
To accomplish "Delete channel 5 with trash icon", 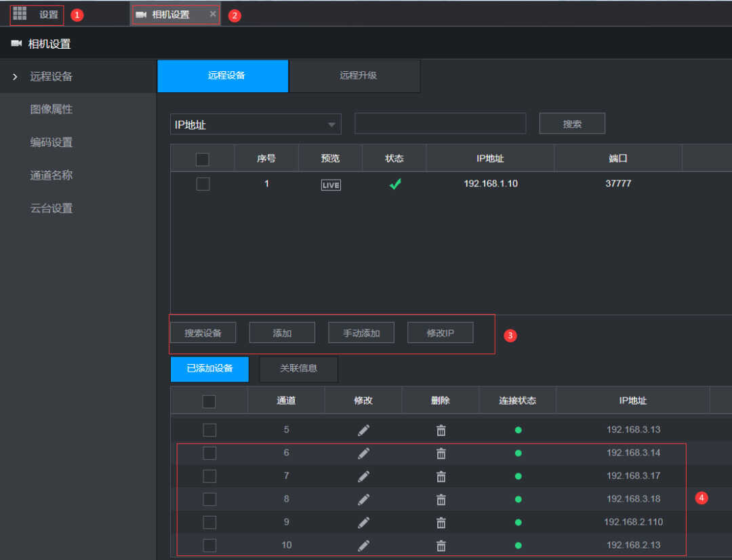I will click(x=441, y=430).
